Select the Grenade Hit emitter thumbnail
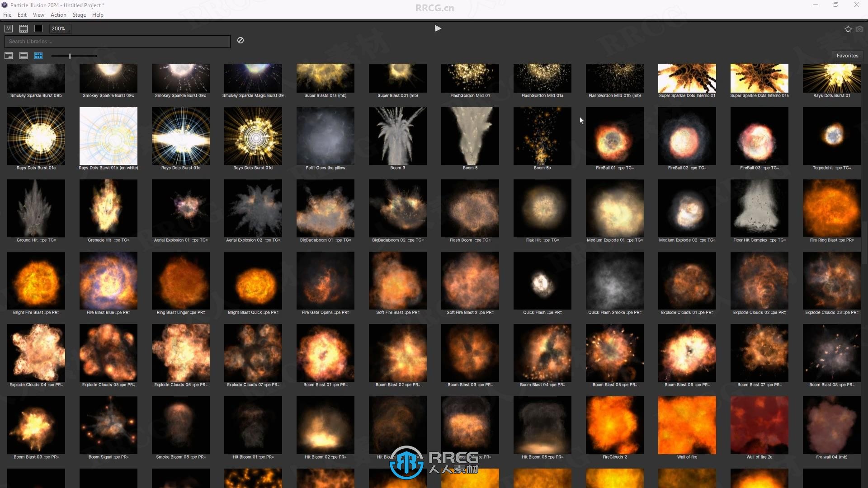The width and height of the screenshot is (868, 488). click(108, 208)
